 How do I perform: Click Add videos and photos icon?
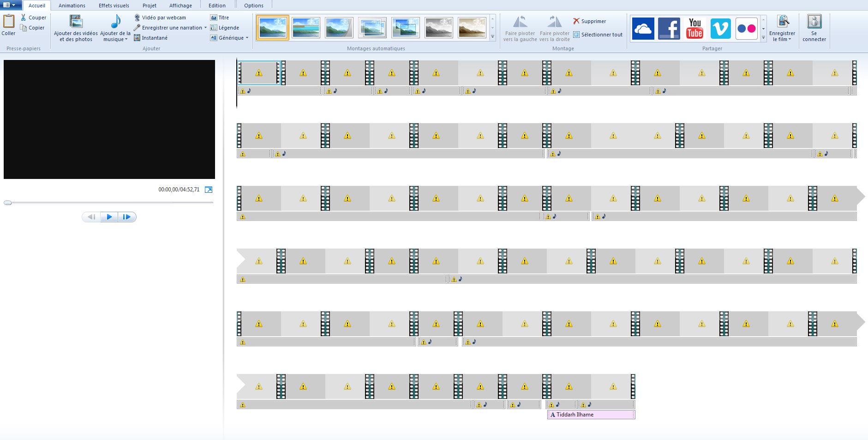tap(76, 22)
